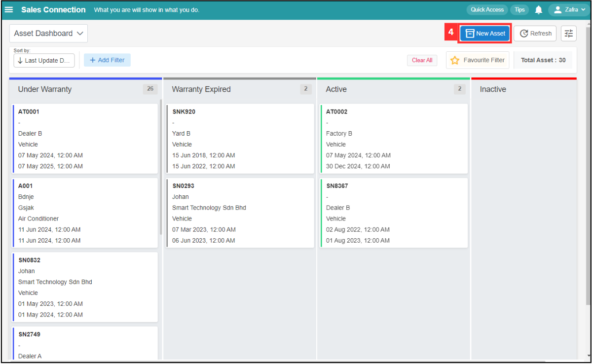The image size is (592, 364).
Task: Click Air Conditioner text in A001
Action: tap(38, 218)
